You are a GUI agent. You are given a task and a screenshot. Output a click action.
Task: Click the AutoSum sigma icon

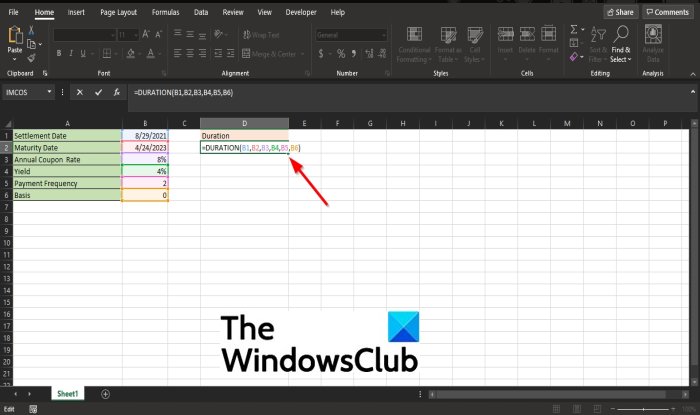pos(573,30)
